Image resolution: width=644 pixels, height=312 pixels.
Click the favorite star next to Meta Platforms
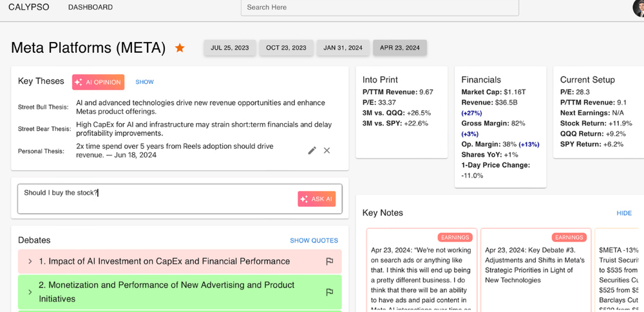180,48
